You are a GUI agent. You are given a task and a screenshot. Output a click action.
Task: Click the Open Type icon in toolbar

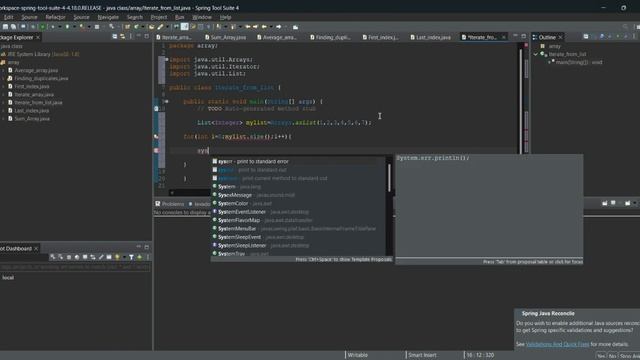point(151,27)
